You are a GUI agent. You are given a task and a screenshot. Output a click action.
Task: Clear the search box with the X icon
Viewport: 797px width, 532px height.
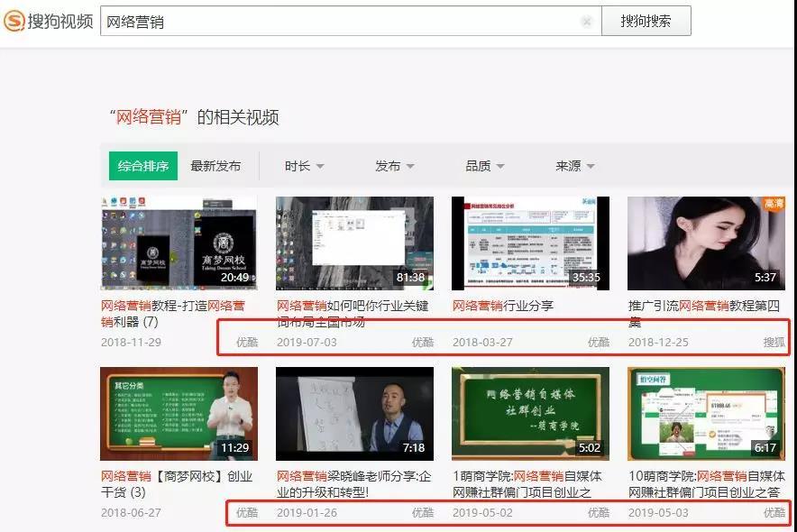(x=587, y=22)
